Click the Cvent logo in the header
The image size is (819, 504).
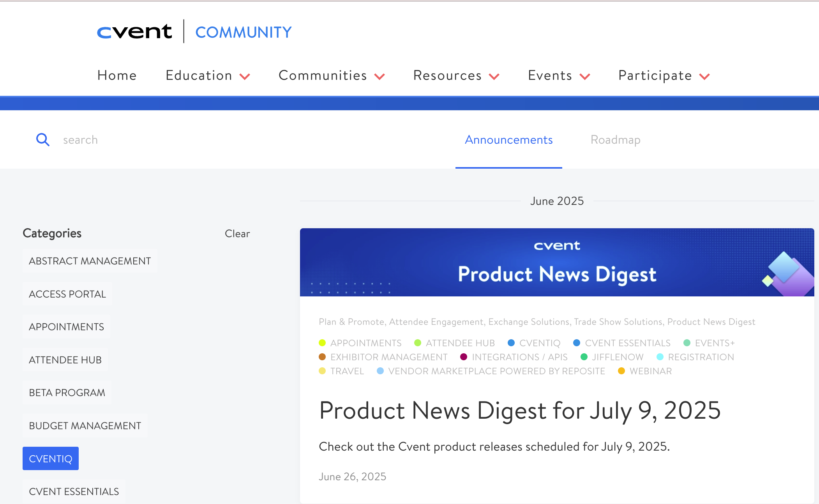[x=134, y=32]
